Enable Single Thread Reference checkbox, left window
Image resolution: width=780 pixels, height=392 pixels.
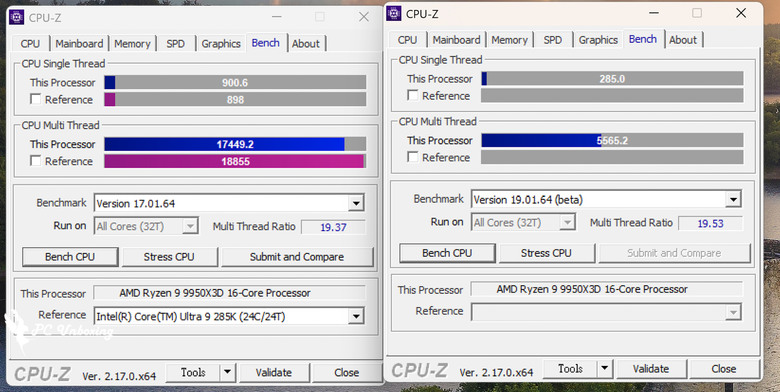pos(35,99)
